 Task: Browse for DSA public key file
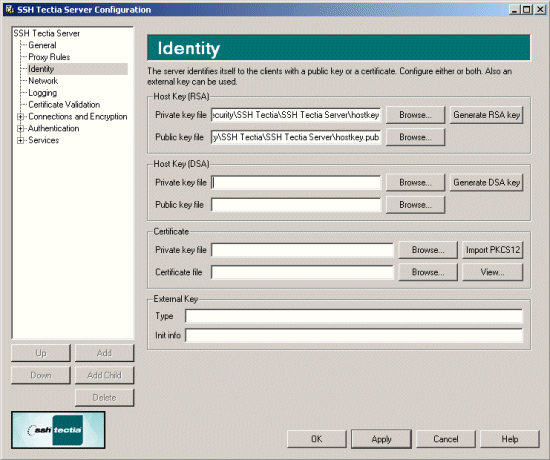[415, 205]
